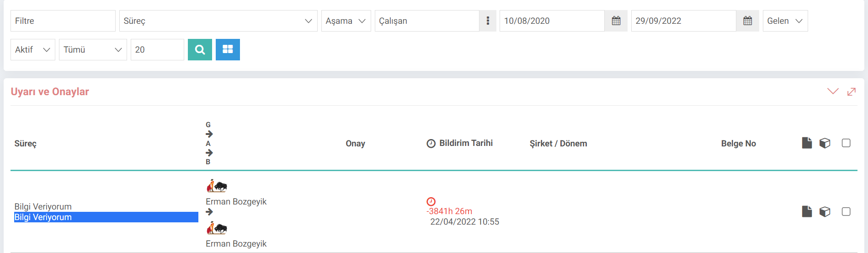Expand the Uyarı ve Onaylar panel fullscreen

click(851, 92)
